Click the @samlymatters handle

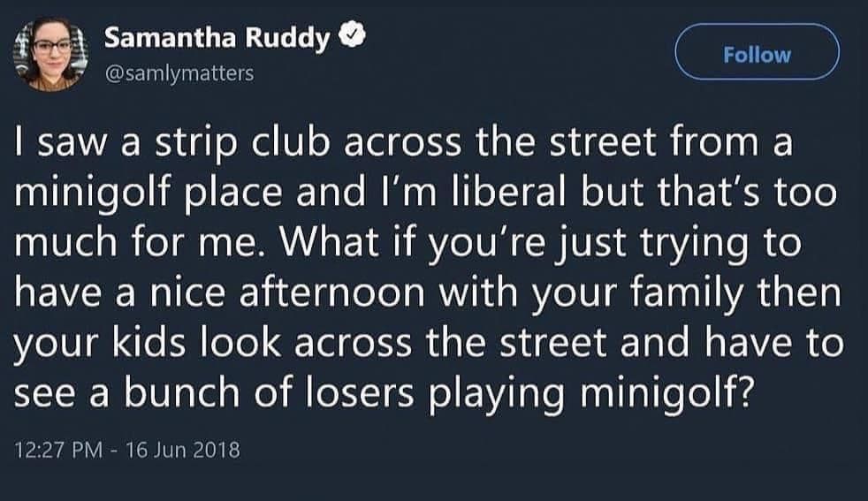coord(179,74)
